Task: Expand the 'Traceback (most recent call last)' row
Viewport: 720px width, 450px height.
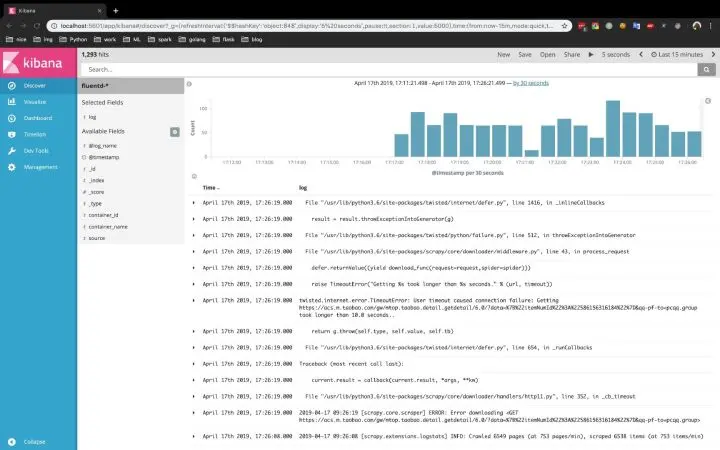Action: click(x=193, y=364)
